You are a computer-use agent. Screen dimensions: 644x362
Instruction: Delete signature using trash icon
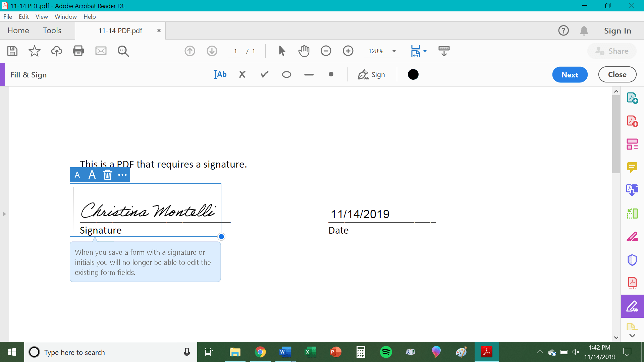pos(107,175)
